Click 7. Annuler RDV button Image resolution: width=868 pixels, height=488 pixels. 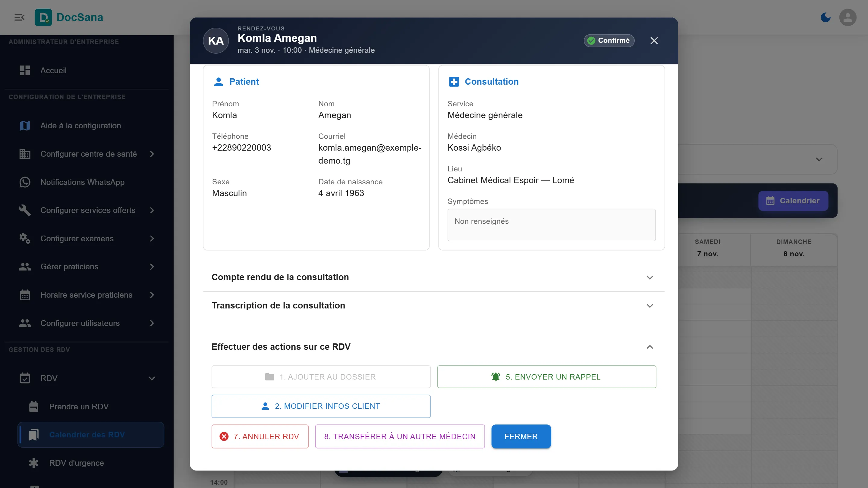point(260,436)
